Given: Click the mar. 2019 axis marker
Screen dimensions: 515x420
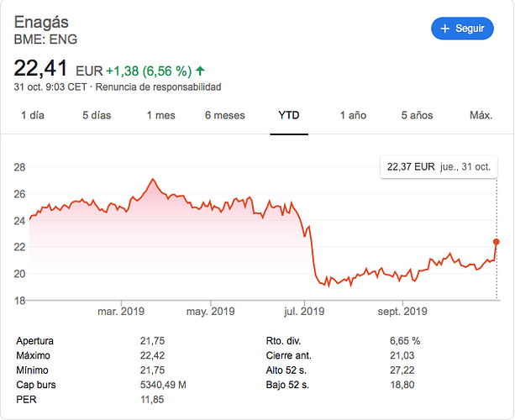Looking at the screenshot, I should tap(121, 311).
